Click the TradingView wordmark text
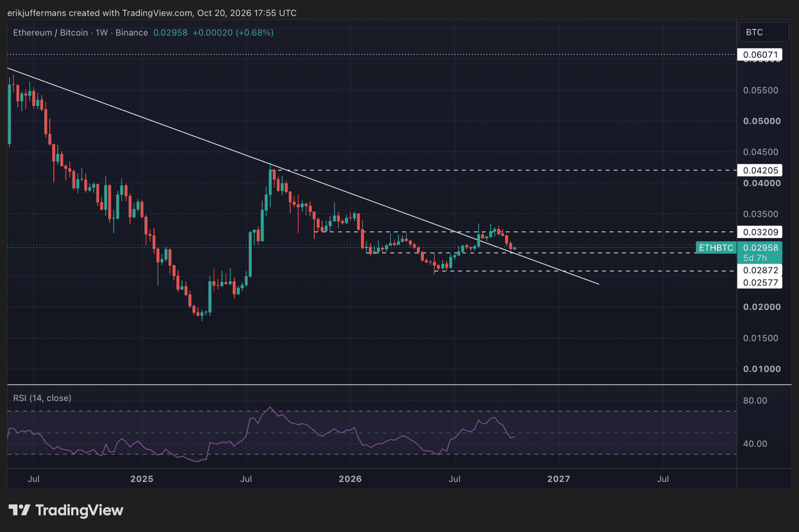Screen dimensions: 799x532 click(x=79, y=510)
